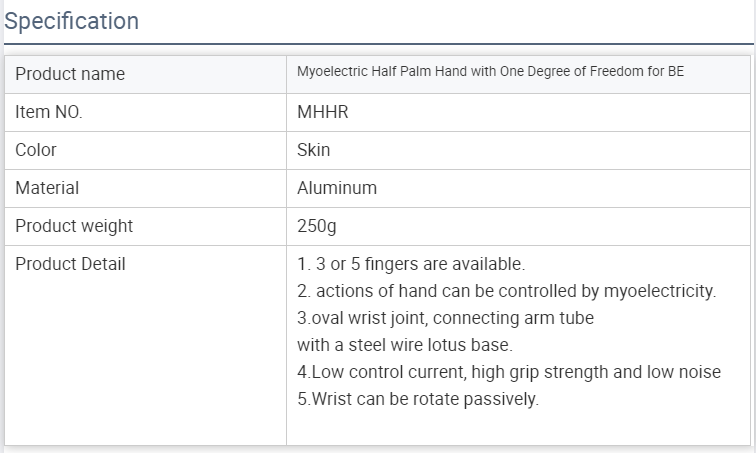Click the low control current detail line
Screen dimensions: 756x453
click(509, 372)
